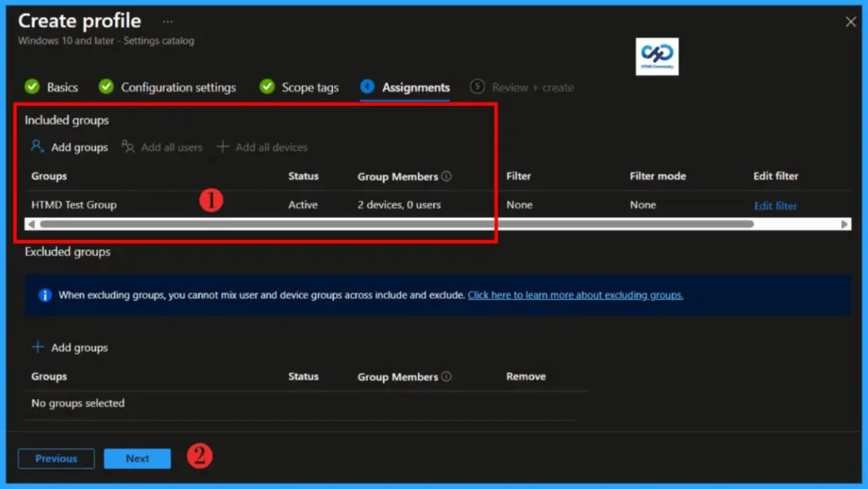
Task: Click the plus icon beside Add all devices
Action: pos(223,147)
